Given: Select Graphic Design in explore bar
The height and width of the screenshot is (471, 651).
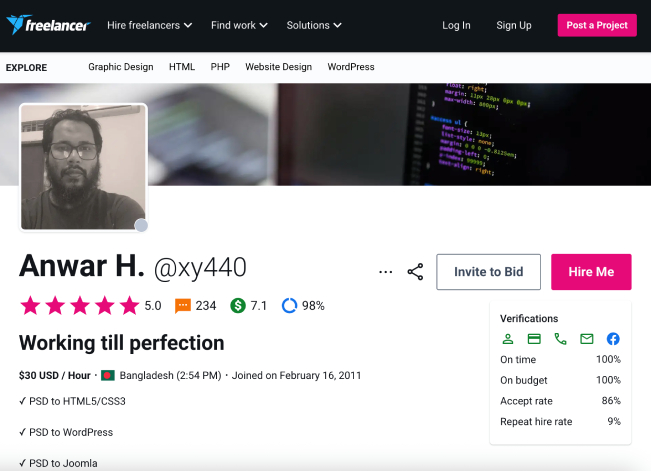Looking at the screenshot, I should coord(121,67).
